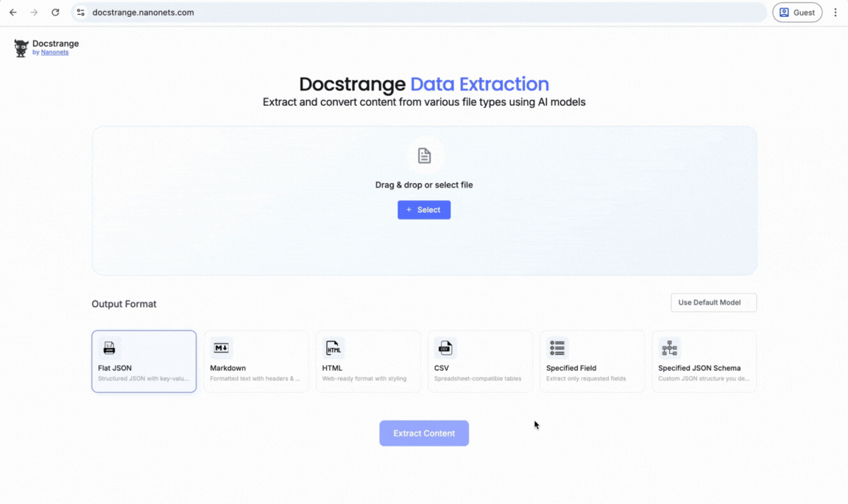Click the Specified Field list icon
This screenshot has width=848, height=504.
pyautogui.click(x=557, y=347)
